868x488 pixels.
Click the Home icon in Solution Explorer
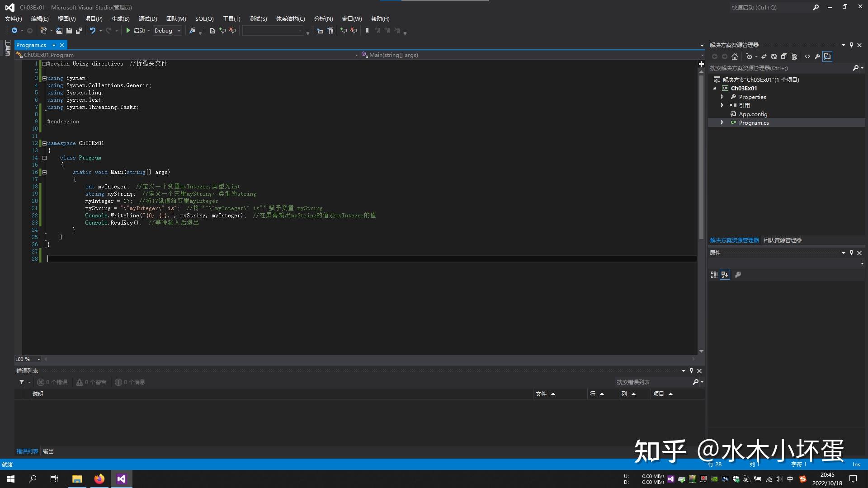[735, 56]
